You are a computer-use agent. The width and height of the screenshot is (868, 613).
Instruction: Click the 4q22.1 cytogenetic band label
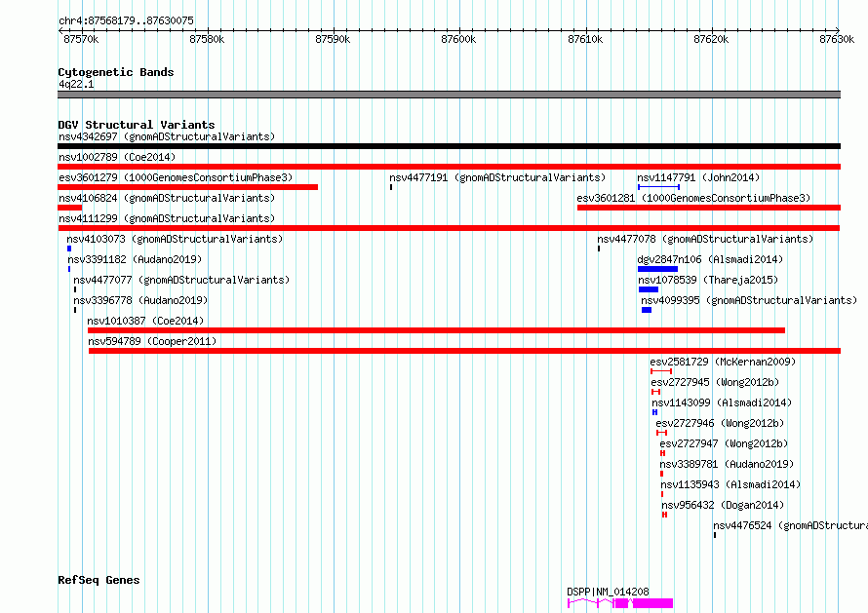point(76,84)
